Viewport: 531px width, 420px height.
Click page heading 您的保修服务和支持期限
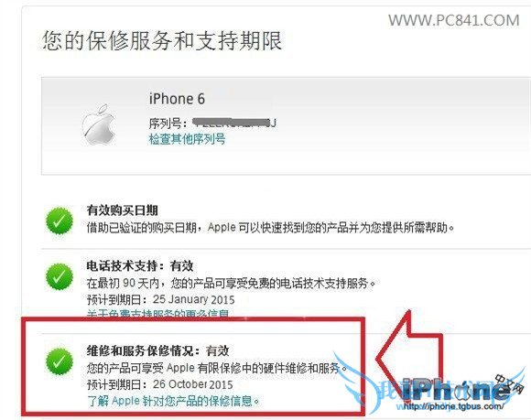point(162,41)
